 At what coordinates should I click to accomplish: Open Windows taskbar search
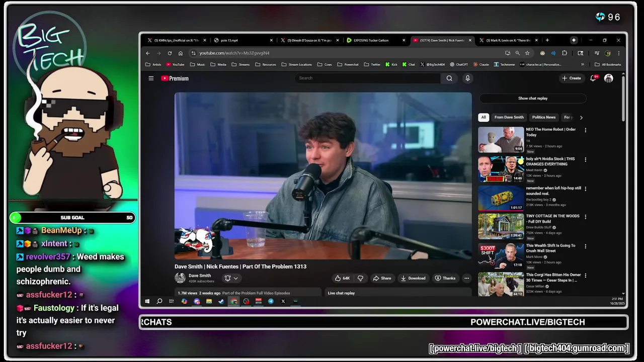[x=159, y=301]
